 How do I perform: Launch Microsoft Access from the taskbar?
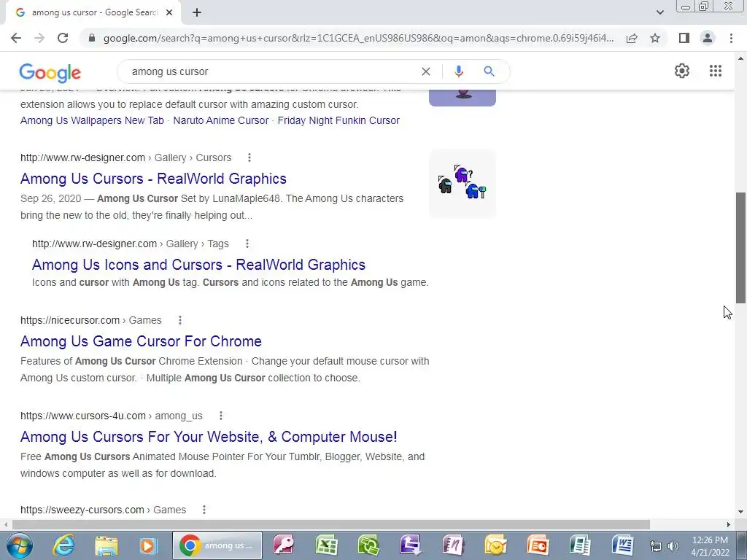pos(283,545)
